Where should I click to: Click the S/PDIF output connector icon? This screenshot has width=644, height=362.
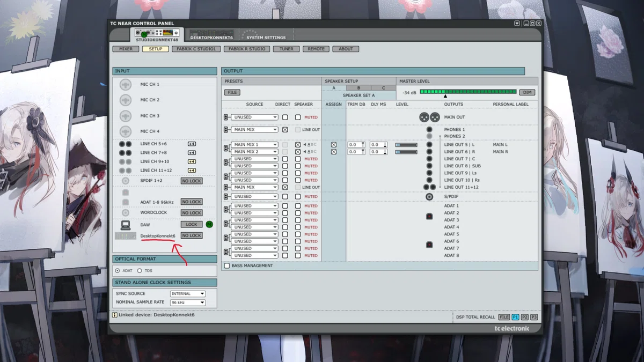[x=429, y=197]
